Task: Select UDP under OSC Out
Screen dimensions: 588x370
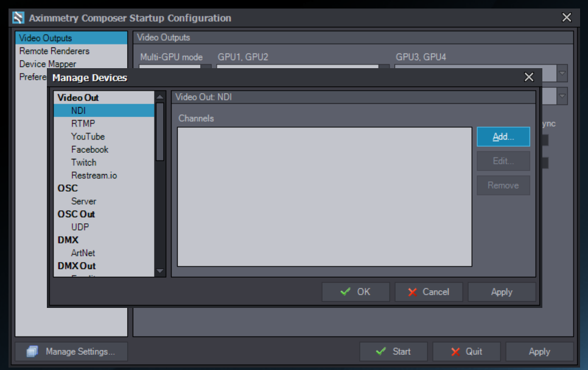Action: click(x=104, y=227)
